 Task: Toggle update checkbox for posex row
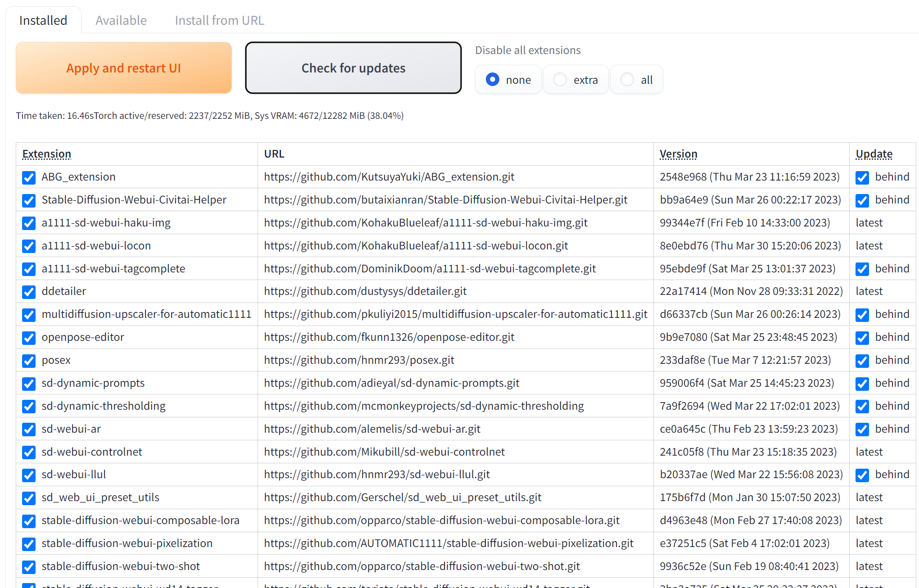click(862, 361)
